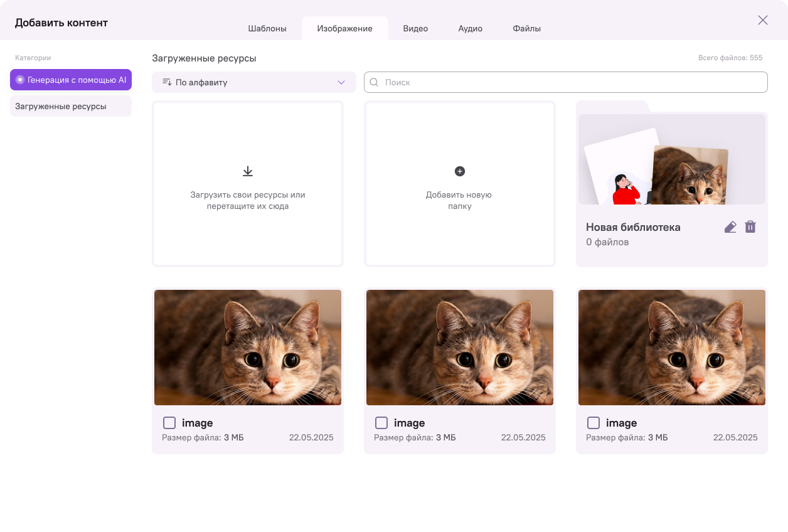Click Загрузить свои ресурсы upload area

tap(248, 184)
